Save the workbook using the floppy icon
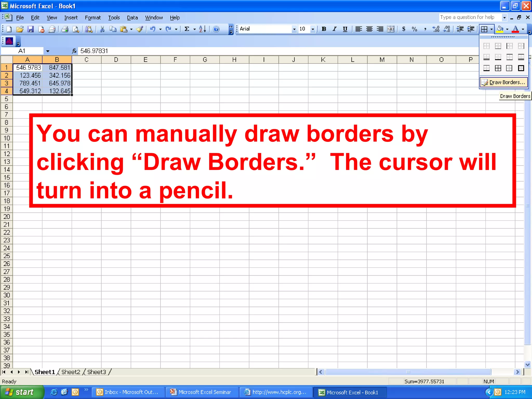Image resolution: width=532 pixels, height=399 pixels. click(31, 29)
